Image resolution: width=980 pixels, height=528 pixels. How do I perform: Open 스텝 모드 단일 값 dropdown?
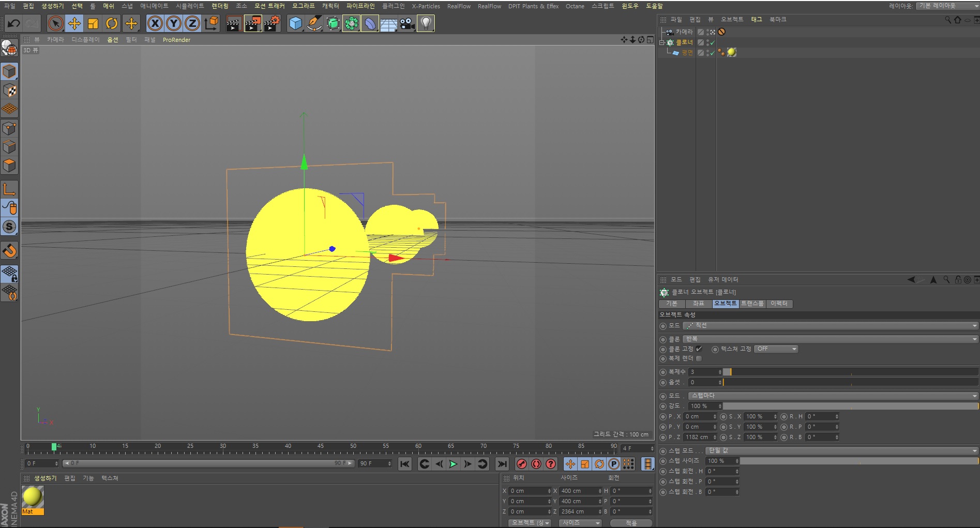[x=842, y=451]
